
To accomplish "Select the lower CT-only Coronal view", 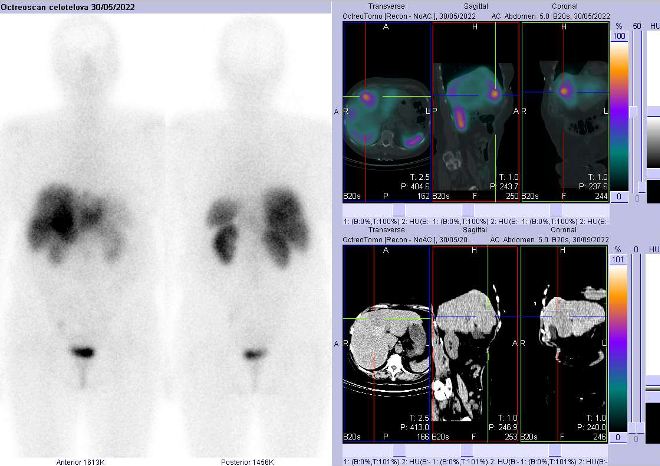I will (564, 344).
